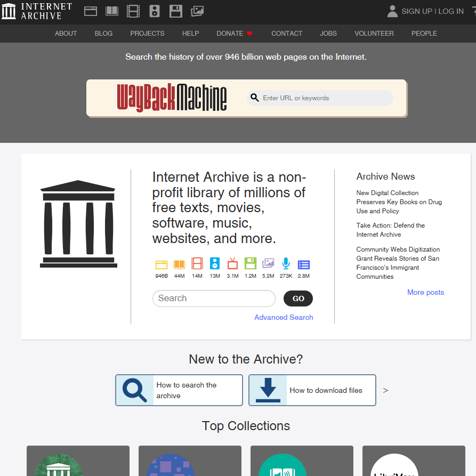476x476 pixels.
Task: Open the Texts book icon in top bar
Action: pos(112,11)
